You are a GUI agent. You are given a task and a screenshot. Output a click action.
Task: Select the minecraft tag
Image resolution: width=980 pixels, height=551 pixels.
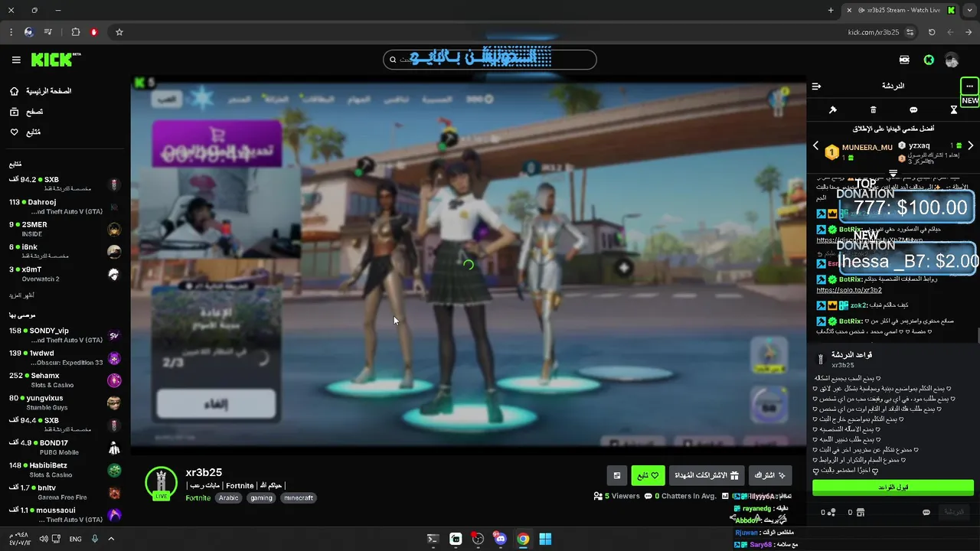point(299,497)
